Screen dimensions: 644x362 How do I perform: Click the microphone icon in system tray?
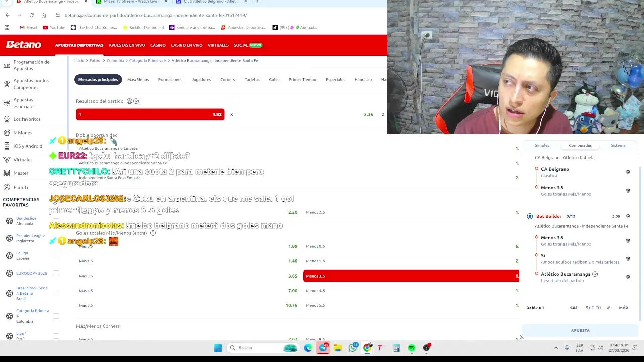tap(567, 348)
